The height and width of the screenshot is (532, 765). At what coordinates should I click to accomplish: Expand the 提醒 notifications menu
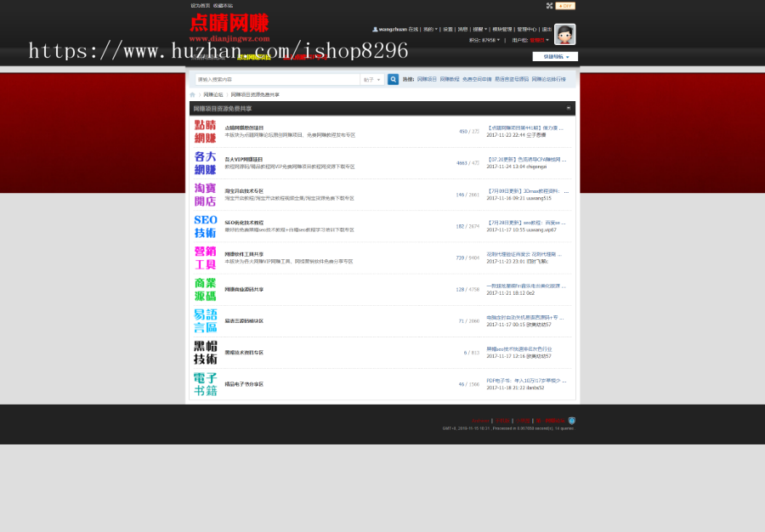480,29
